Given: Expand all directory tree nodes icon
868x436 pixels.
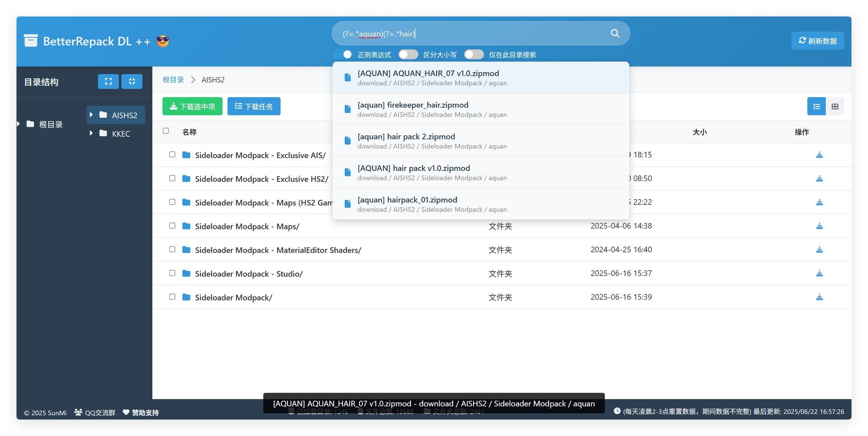Looking at the screenshot, I should pyautogui.click(x=108, y=81).
